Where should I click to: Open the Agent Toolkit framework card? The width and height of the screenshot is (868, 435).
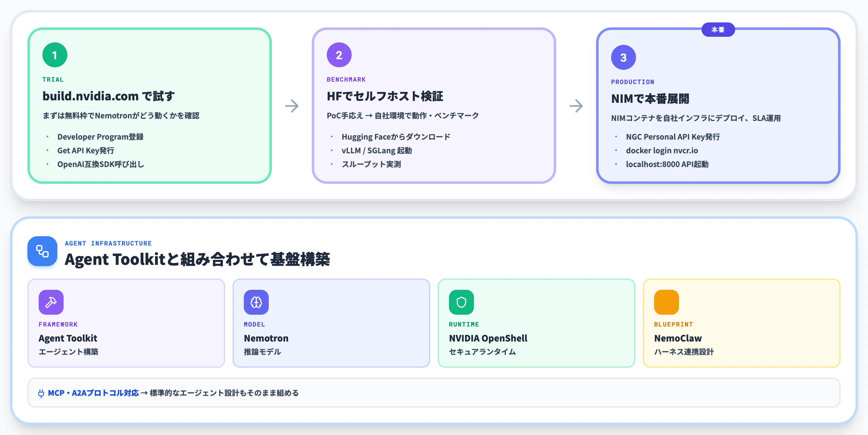[x=126, y=323]
